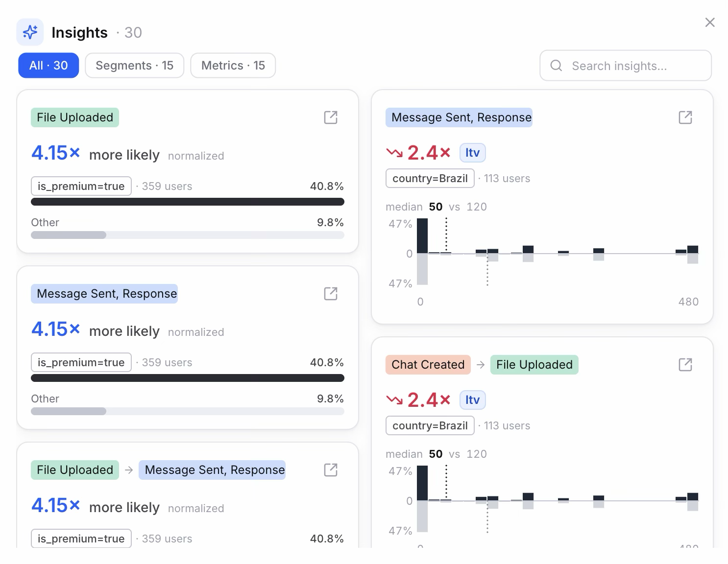
Task: Open external link on left Message Sent card
Action: point(331,294)
